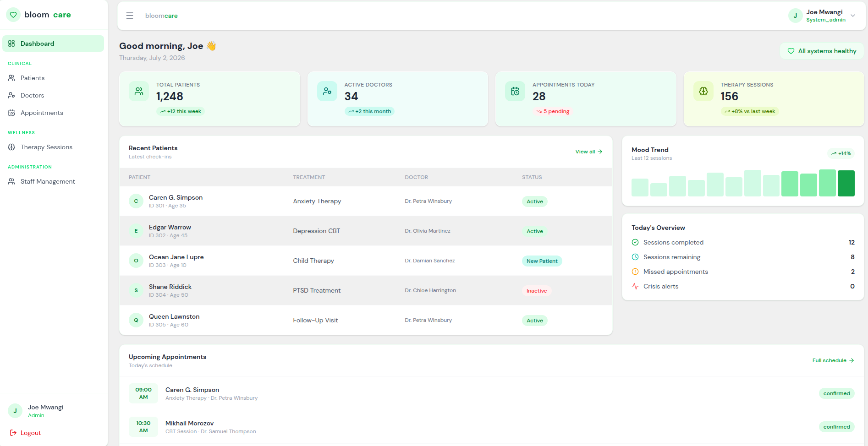Click the darkest last Mood Trend bar
Screen dimensions: 868x446
point(846,183)
